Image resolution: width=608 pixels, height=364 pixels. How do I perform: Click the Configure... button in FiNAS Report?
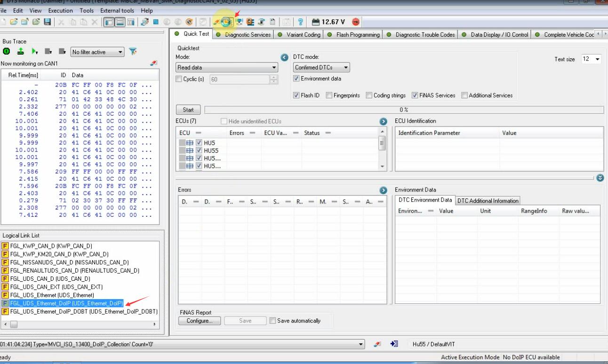pyautogui.click(x=200, y=321)
